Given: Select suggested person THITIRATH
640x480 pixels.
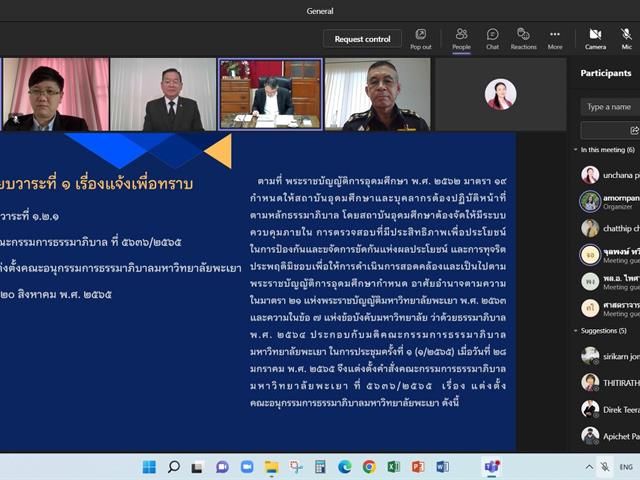Looking at the screenshot, I should [x=609, y=383].
